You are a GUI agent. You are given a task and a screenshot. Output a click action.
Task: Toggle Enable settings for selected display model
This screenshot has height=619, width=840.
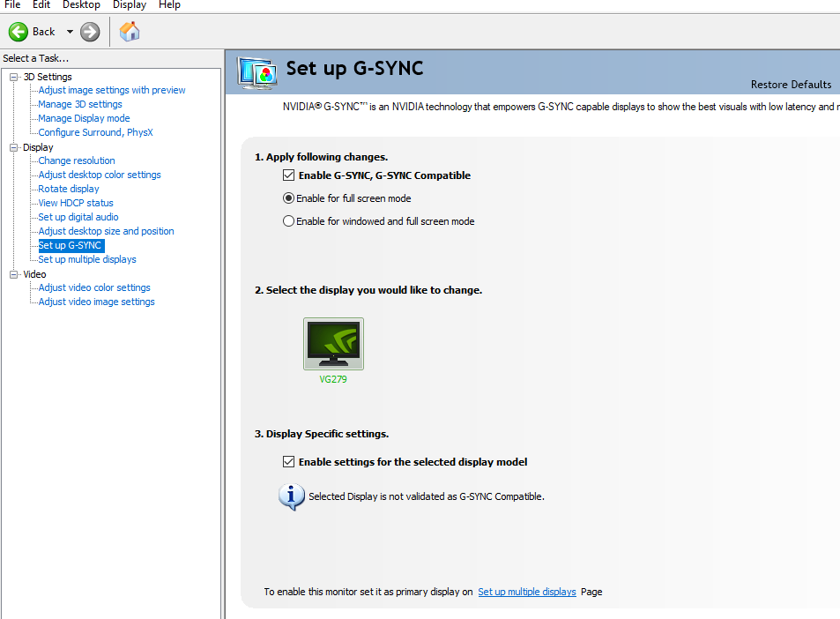[x=289, y=462]
